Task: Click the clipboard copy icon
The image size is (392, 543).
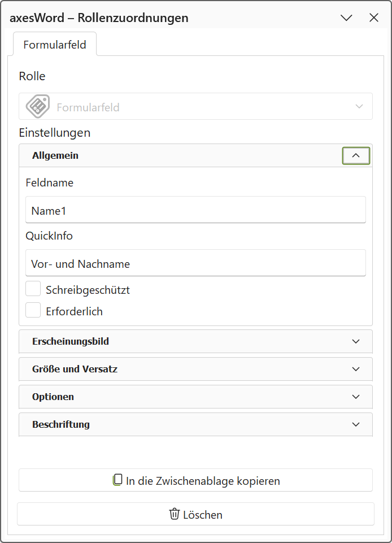Action: pos(117,480)
